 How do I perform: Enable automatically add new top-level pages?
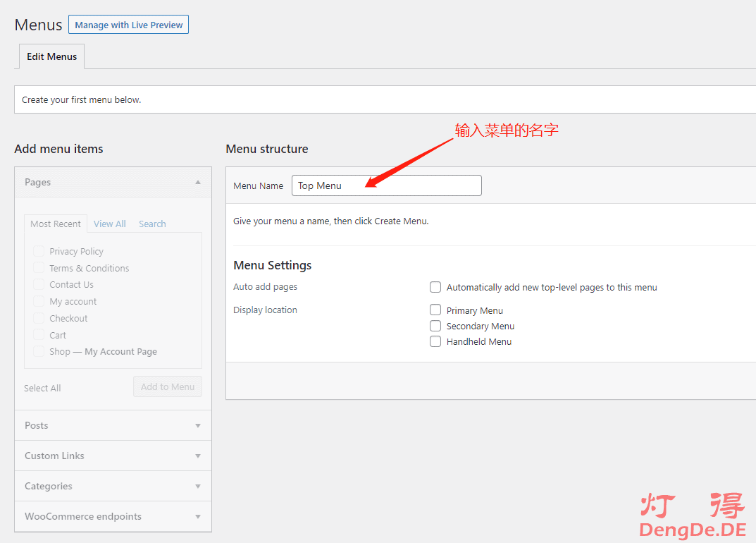pos(435,287)
